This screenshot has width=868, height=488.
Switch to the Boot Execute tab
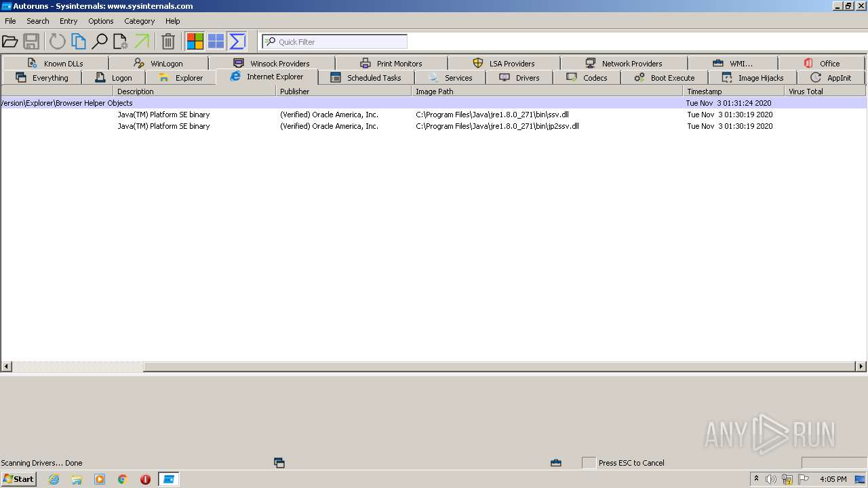(665, 77)
